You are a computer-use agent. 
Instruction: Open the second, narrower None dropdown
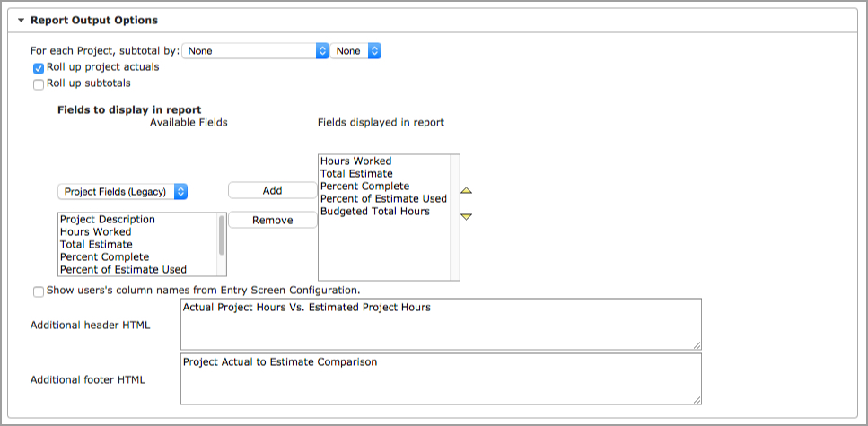[356, 51]
